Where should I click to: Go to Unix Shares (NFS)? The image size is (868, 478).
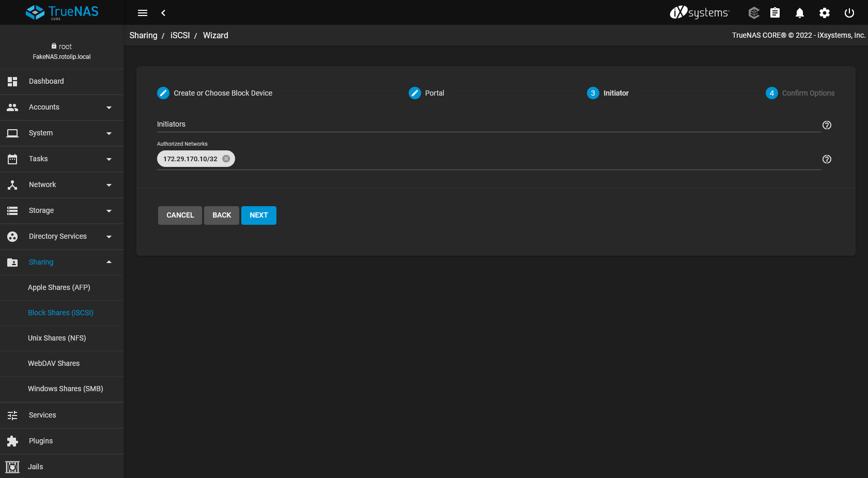coord(57,338)
